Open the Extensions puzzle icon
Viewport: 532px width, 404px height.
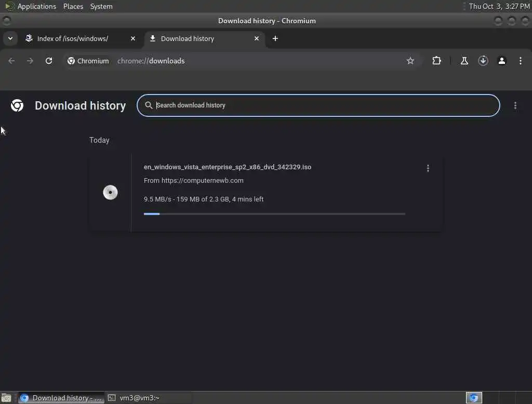click(x=436, y=61)
